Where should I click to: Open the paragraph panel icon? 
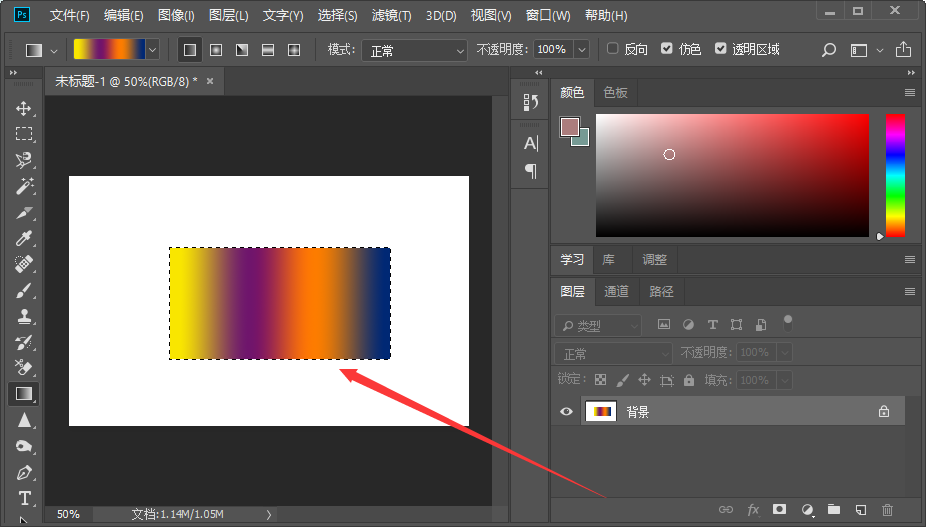[530, 171]
